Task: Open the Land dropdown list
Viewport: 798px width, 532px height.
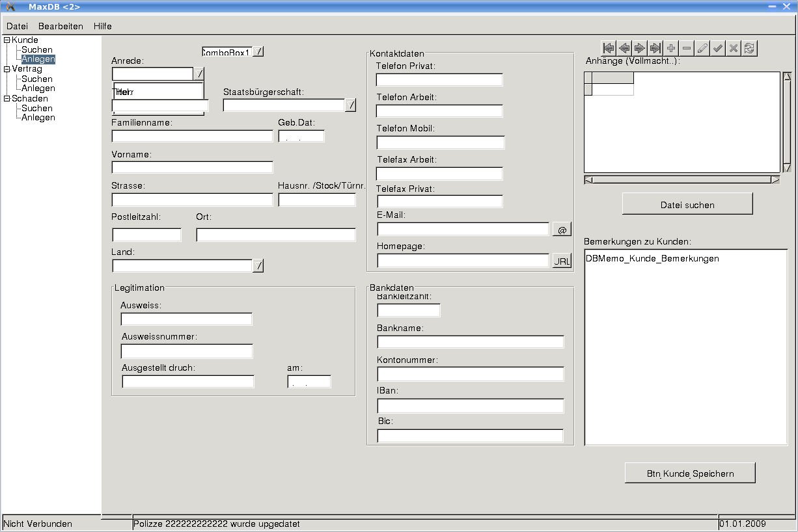Action: pos(258,265)
